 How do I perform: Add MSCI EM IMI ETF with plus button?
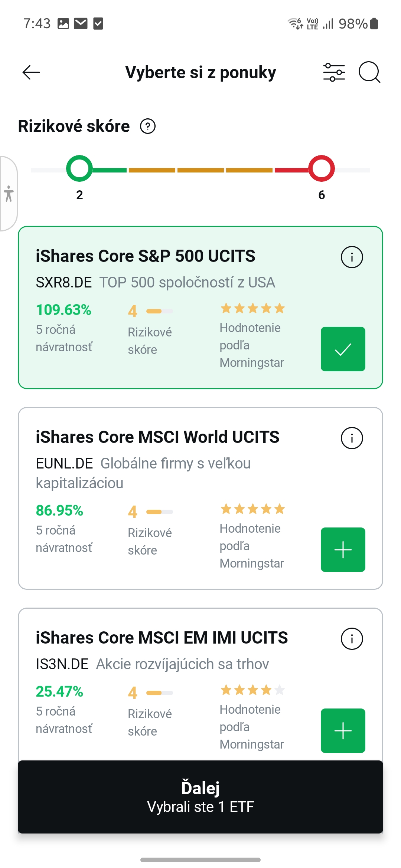click(343, 731)
